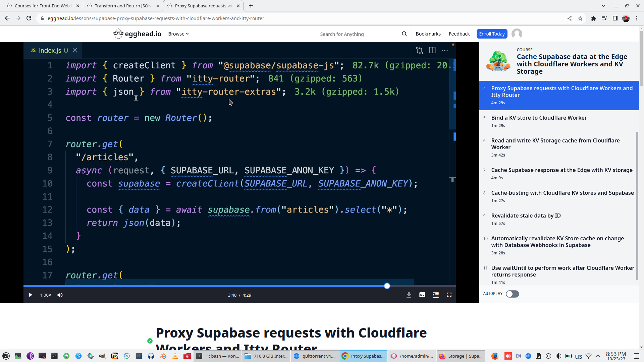This screenshot has width=644, height=362.
Task: Click the video progress bar handle
Action: [x=387, y=286]
